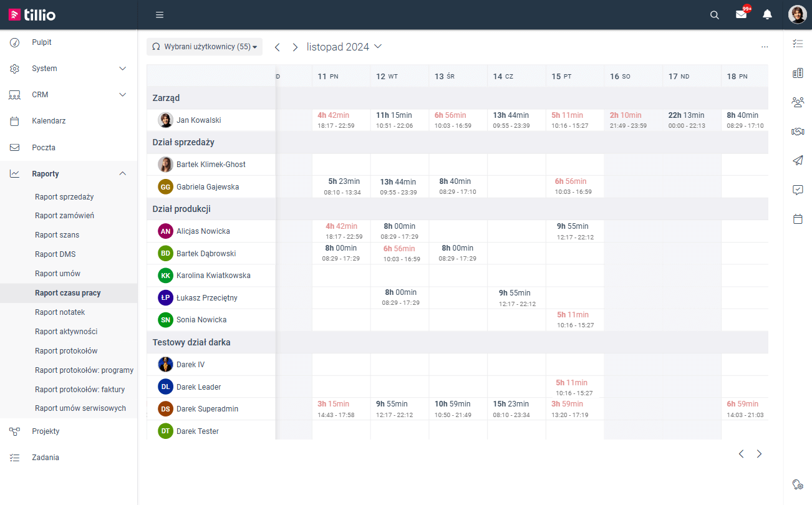Click Darek Superadmin's 15h 23min cell
The image size is (812, 505).
516,409
